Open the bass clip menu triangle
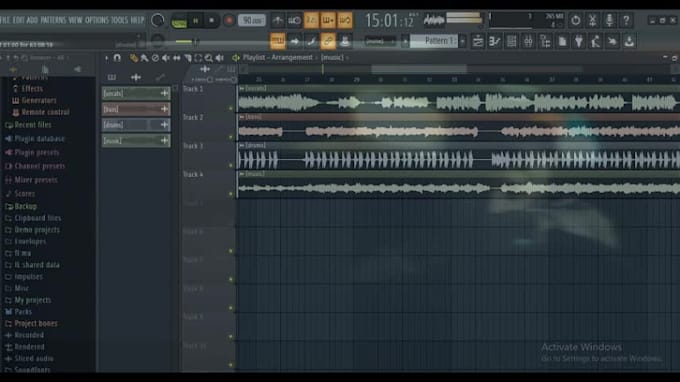The image size is (680, 382). [242, 117]
